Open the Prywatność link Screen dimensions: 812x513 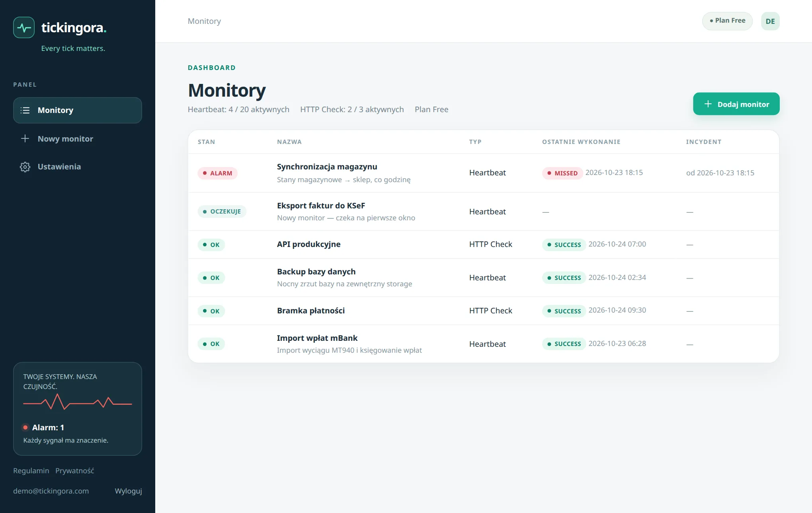pyautogui.click(x=75, y=470)
